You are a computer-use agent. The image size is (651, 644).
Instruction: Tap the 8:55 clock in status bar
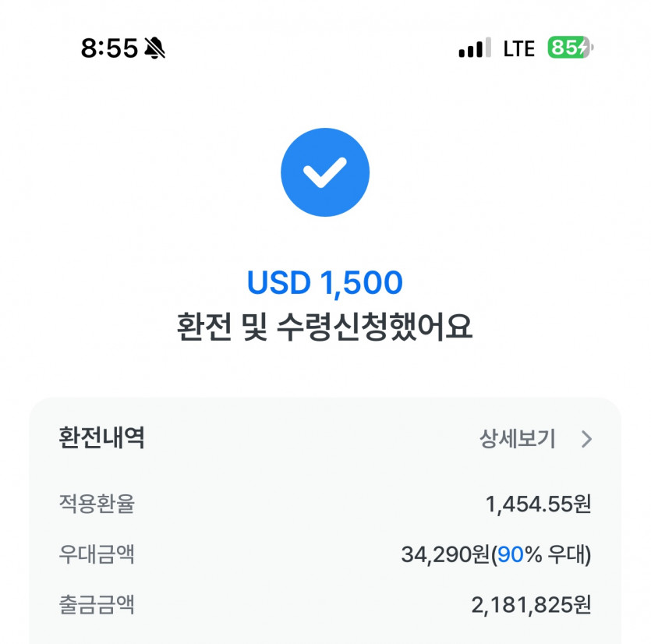(x=109, y=48)
